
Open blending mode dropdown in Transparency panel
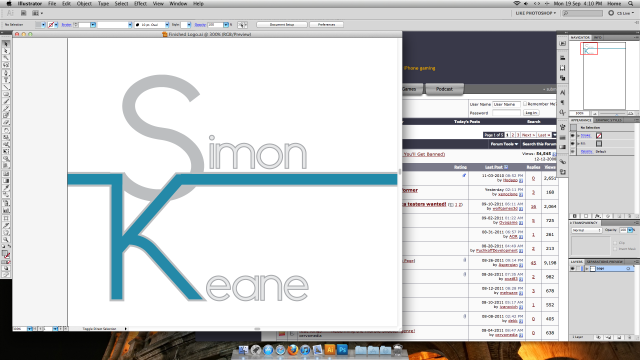[587, 231]
